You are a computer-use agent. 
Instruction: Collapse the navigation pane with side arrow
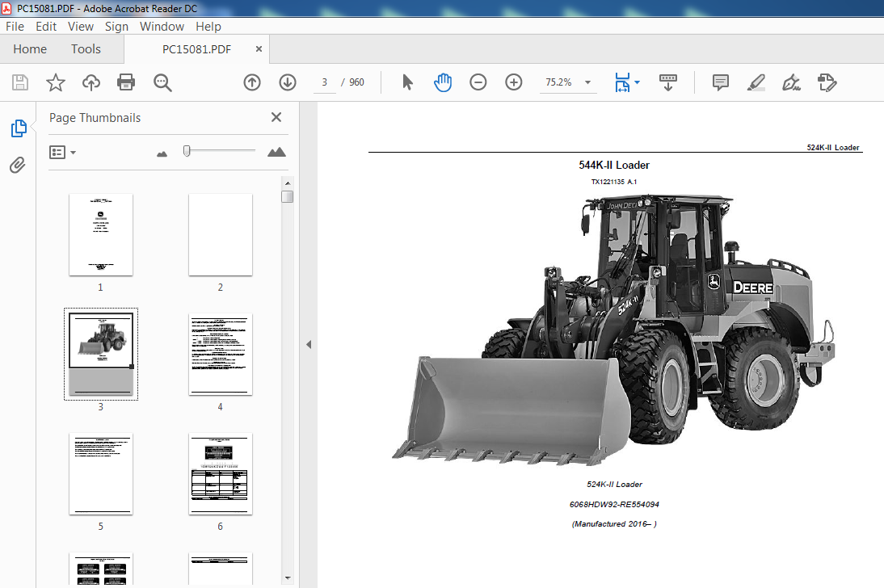pyautogui.click(x=309, y=344)
